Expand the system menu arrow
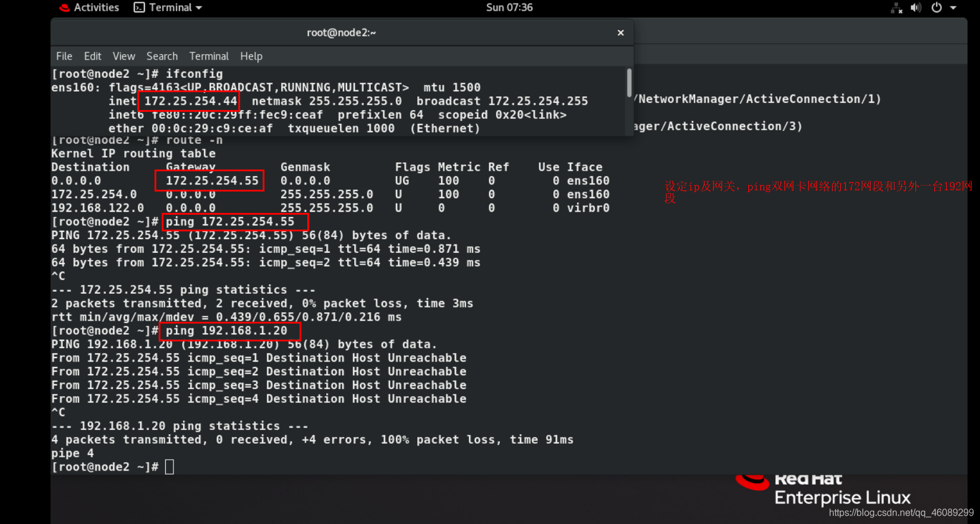 [953, 8]
